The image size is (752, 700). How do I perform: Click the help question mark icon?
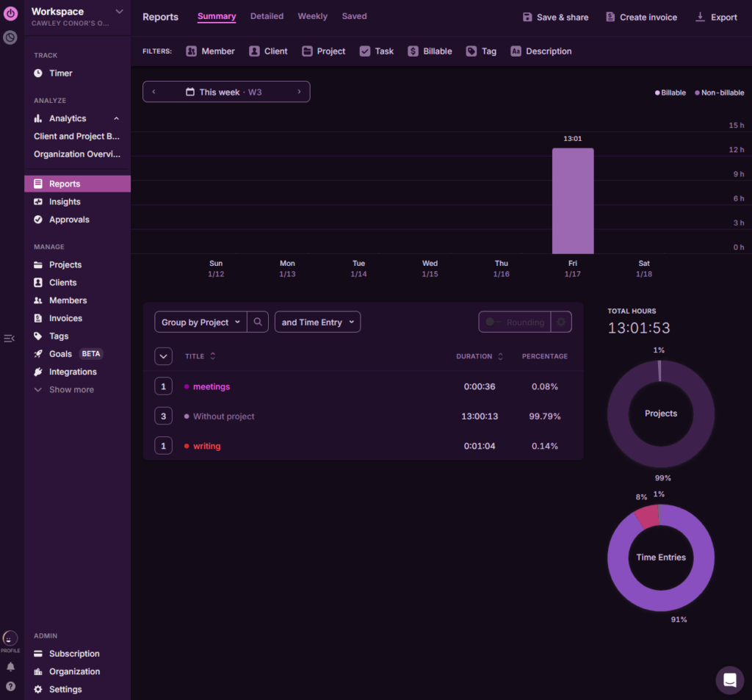point(10,686)
